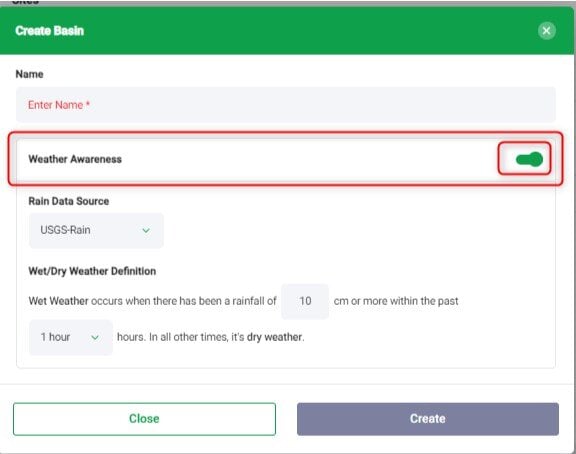The image size is (576, 454).
Task: Close the Create Basin dialog with X icon
Action: (546, 31)
